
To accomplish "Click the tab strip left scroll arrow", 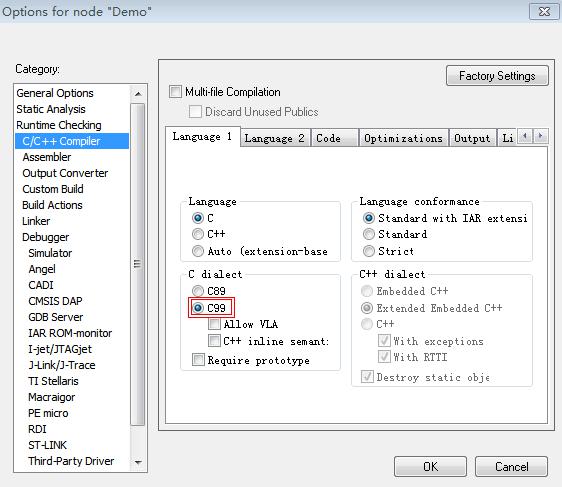I will click(525, 136).
